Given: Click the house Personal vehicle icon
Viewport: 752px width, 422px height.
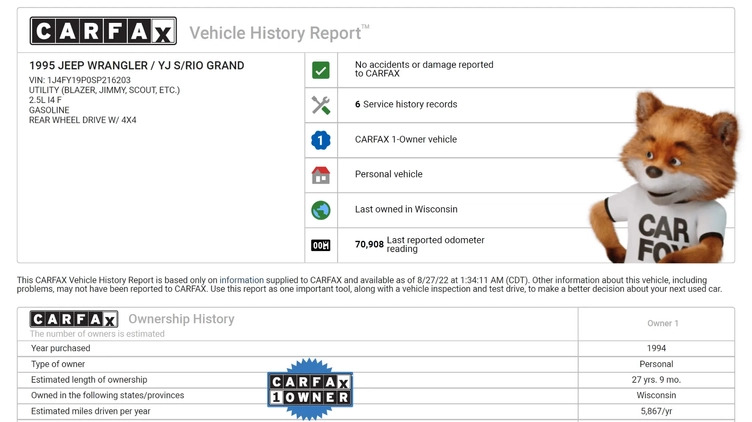Looking at the screenshot, I should click(x=321, y=175).
